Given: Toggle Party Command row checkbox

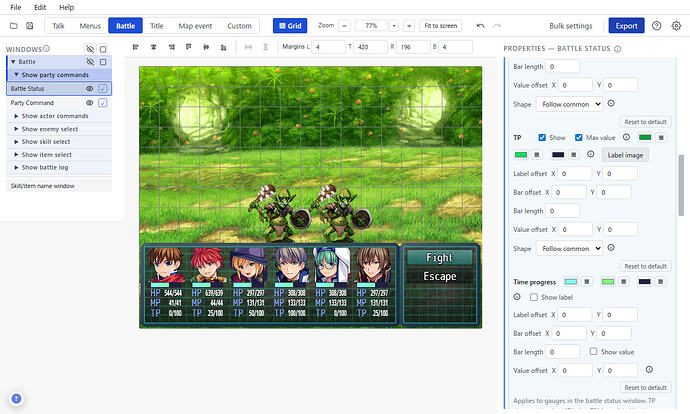Looking at the screenshot, I should tap(103, 103).
